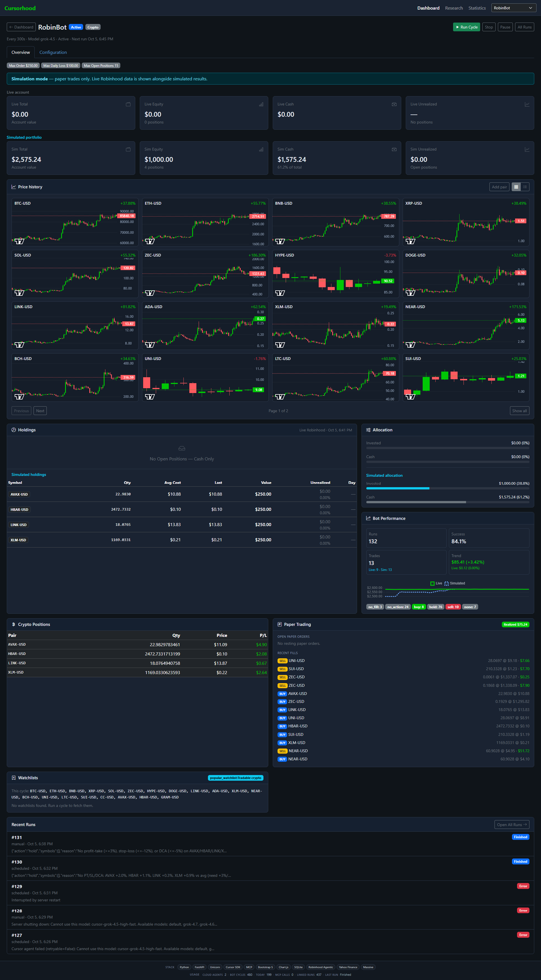Viewport: 541px width, 980px height.
Task: Click the Crypto Positions bitcoin icon
Action: (14, 624)
